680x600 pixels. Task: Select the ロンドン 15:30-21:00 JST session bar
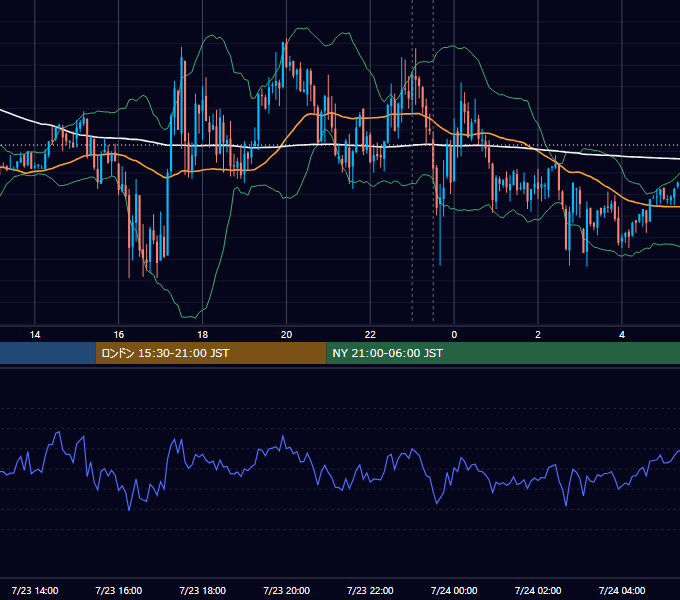(211, 353)
